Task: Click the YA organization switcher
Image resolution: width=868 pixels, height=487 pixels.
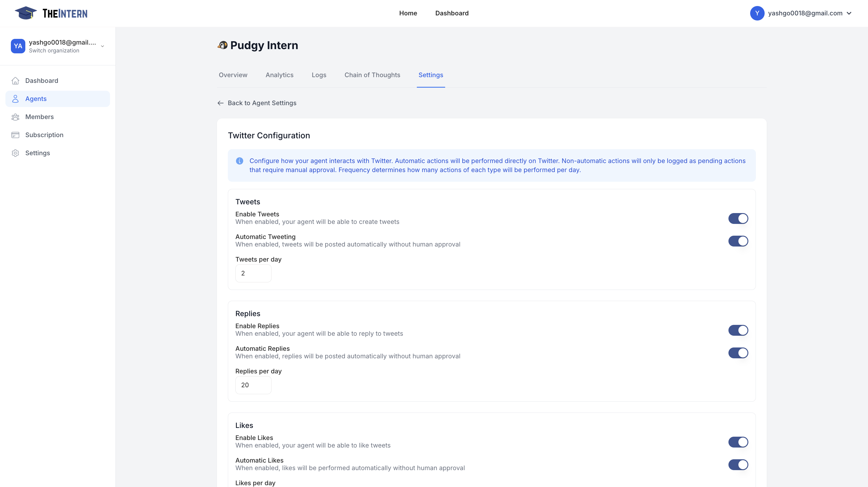Action: (x=18, y=46)
